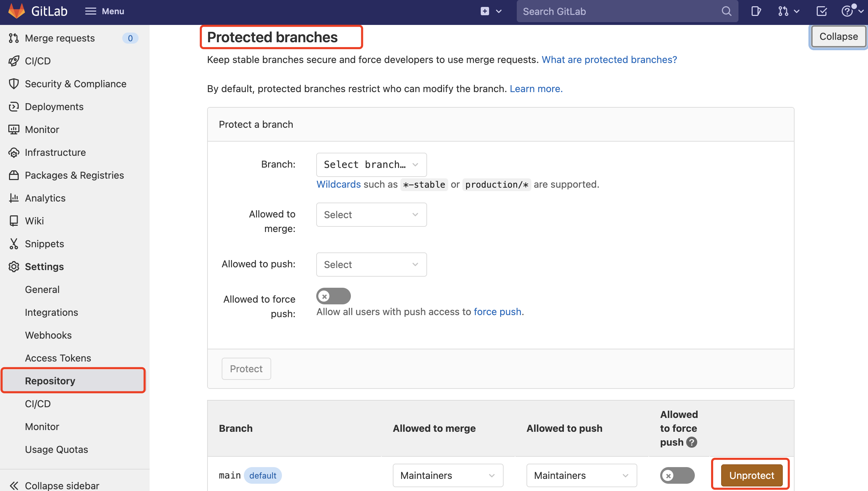Open main branch Allowed to push Maintainers dropdown
This screenshot has height=491, width=868.
(x=581, y=475)
